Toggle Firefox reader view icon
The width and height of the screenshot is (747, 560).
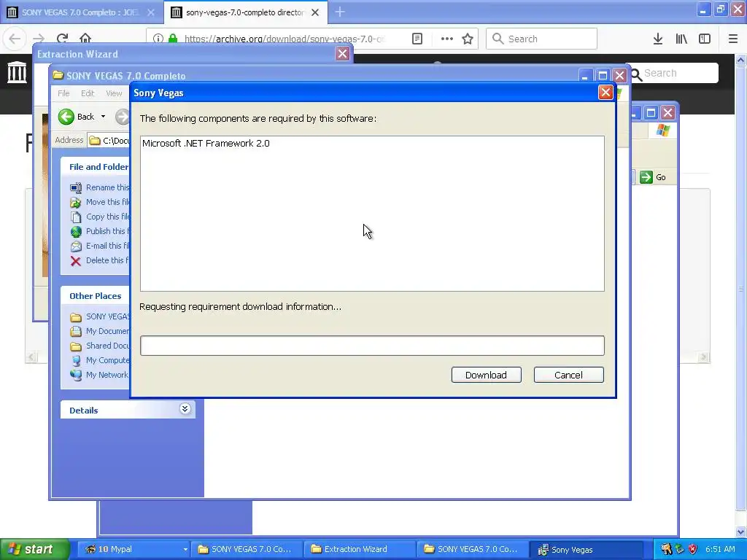coord(417,39)
